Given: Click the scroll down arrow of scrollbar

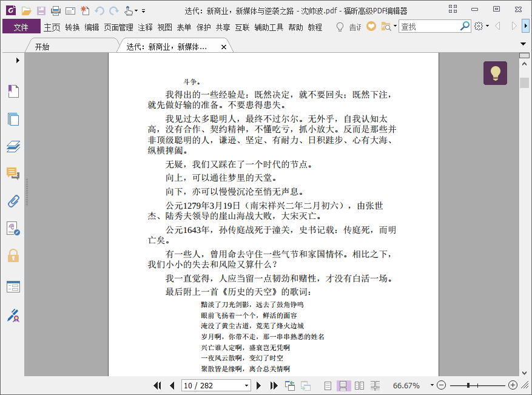Looking at the screenshot, I should [x=524, y=373].
